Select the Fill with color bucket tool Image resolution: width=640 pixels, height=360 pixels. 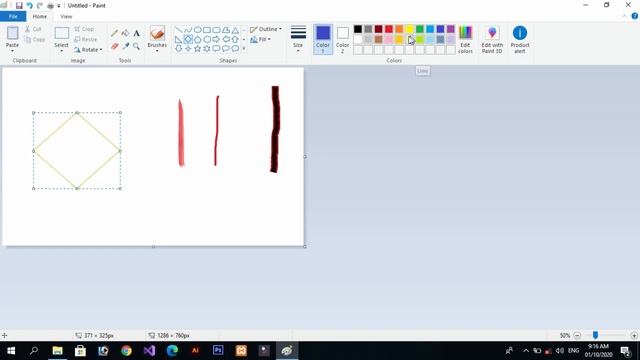[x=125, y=33]
